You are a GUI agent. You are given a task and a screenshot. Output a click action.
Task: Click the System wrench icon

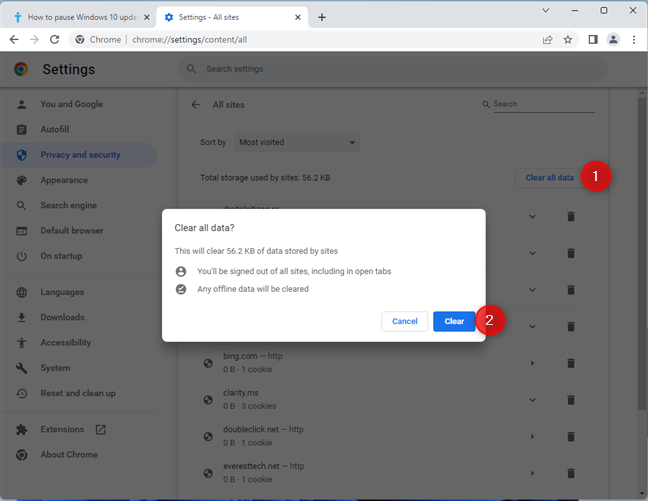(x=21, y=368)
